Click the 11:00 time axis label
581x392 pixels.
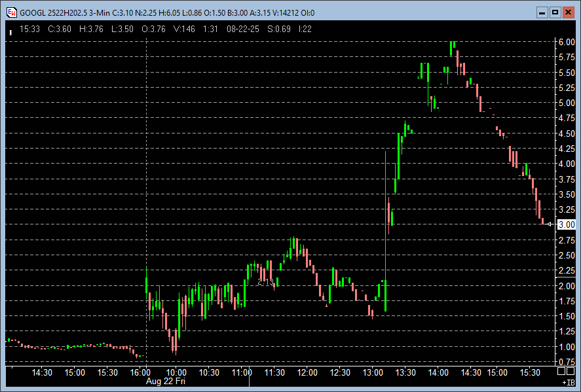tap(242, 372)
